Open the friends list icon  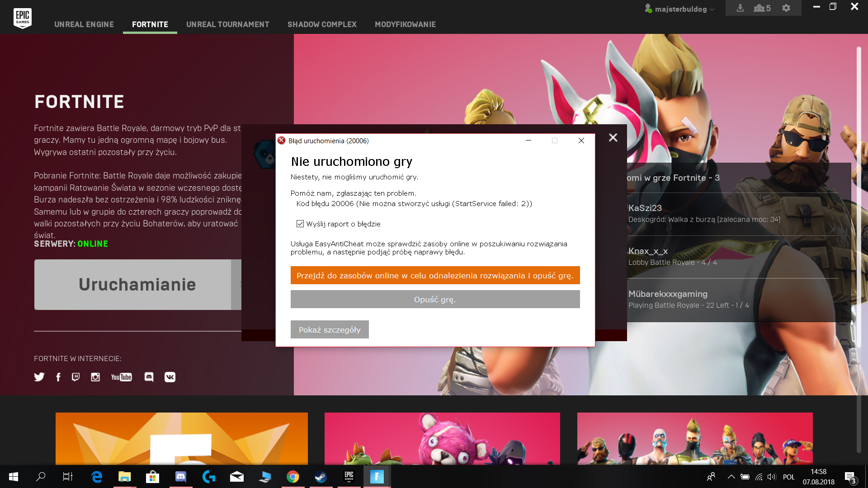click(x=762, y=8)
